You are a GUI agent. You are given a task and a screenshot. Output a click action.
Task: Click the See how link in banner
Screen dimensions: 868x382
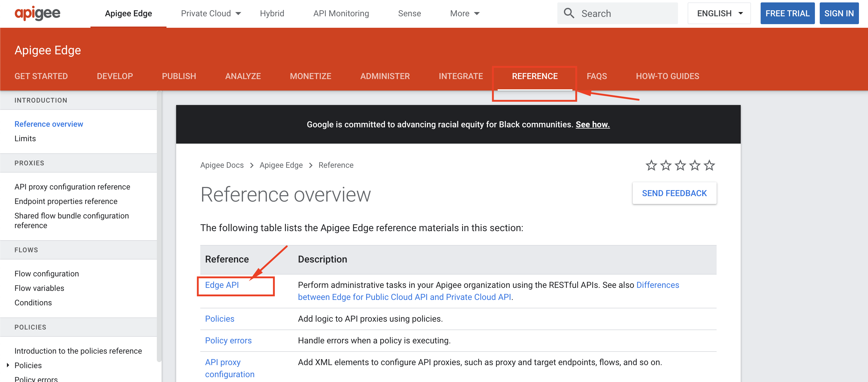[x=592, y=124]
